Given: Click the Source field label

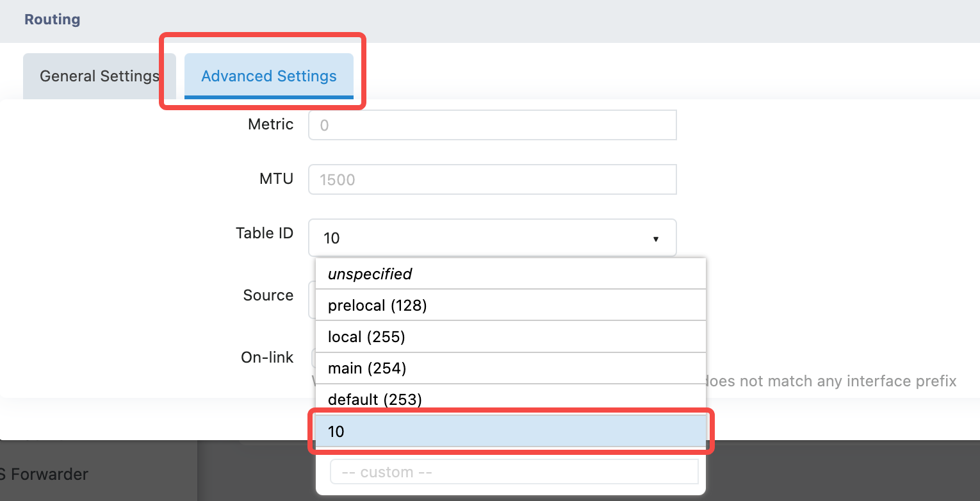Looking at the screenshot, I should coord(268,295).
